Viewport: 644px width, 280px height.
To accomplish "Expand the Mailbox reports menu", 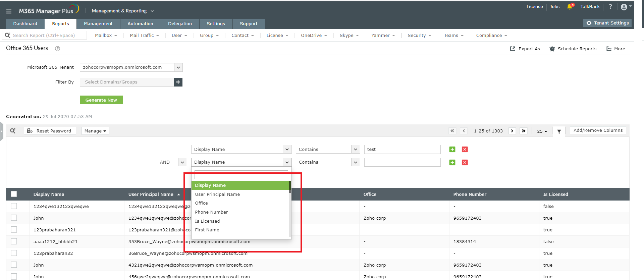I will coord(106,35).
